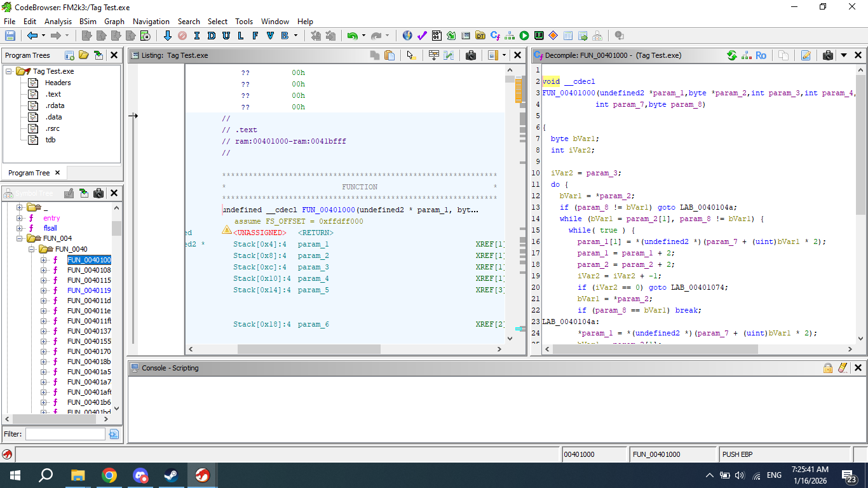This screenshot has width=868, height=488.
Task: Open the Decompile panel dropdown menu arrow
Action: [x=844, y=55]
